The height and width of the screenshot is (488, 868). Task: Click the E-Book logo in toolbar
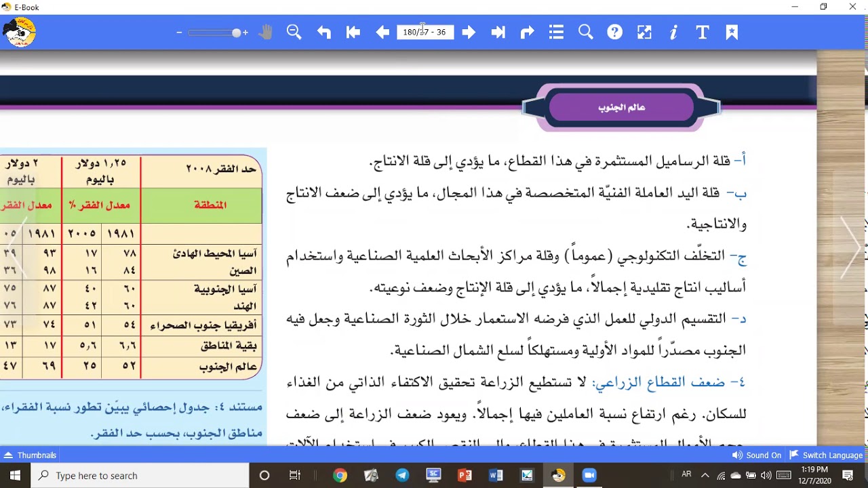[19, 32]
